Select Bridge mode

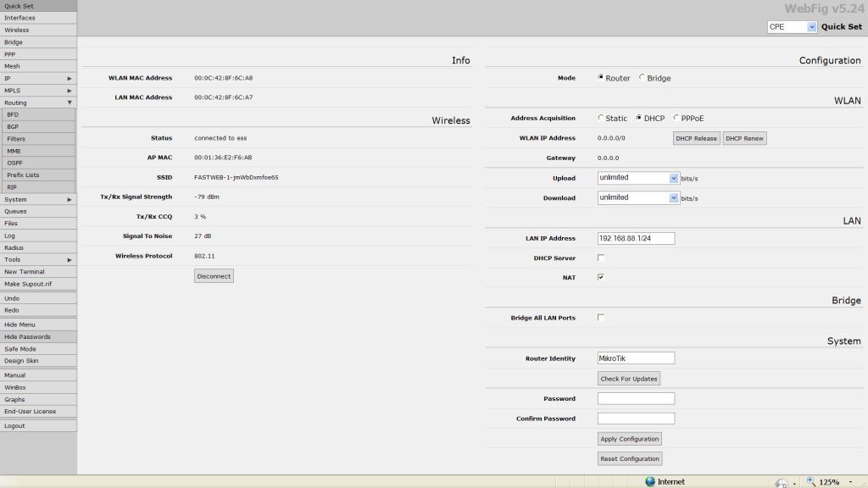point(642,77)
